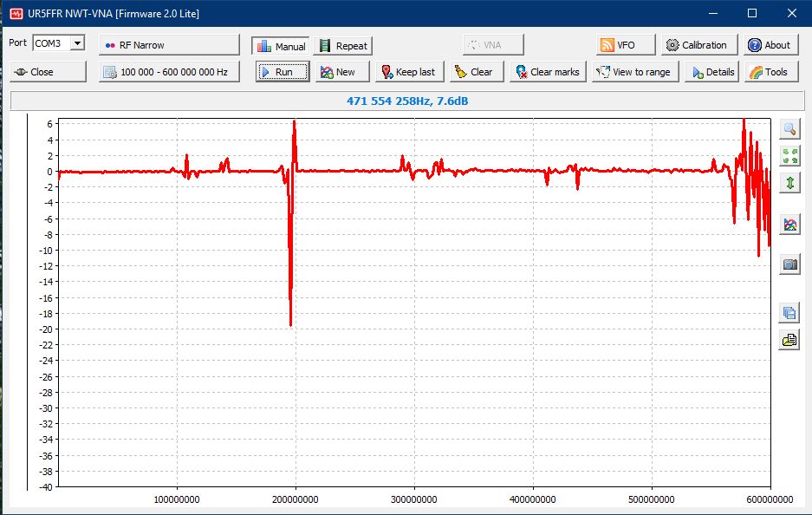This screenshot has width=812, height=515.
Task: Click the yellow folder document icon
Action: tap(789, 340)
